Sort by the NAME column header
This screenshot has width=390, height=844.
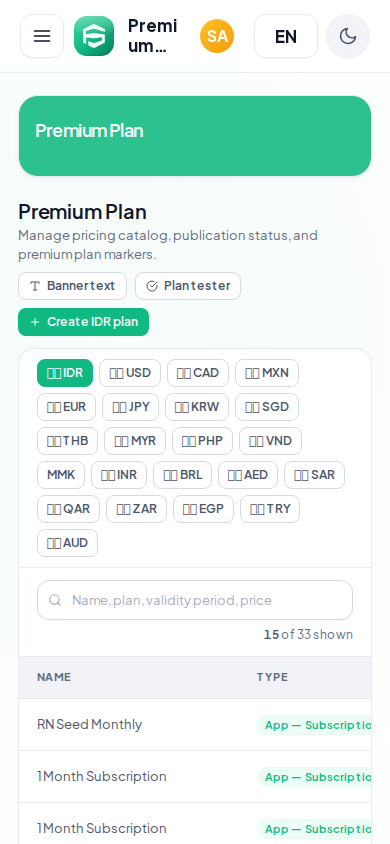54,677
